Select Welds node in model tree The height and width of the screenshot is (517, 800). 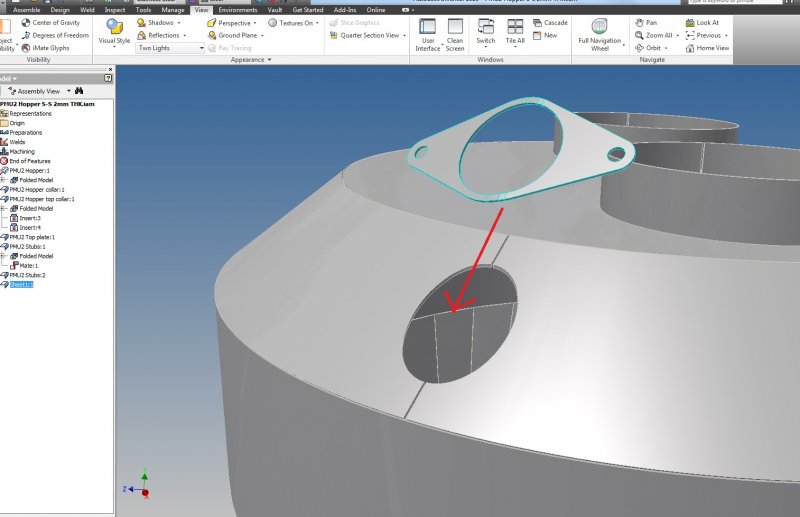pyautogui.click(x=17, y=142)
